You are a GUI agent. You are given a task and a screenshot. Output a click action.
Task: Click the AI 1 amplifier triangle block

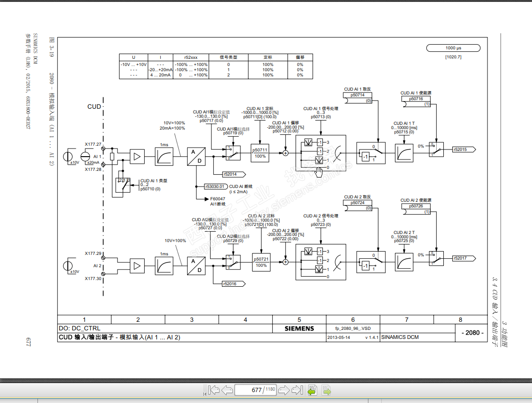[137, 157]
